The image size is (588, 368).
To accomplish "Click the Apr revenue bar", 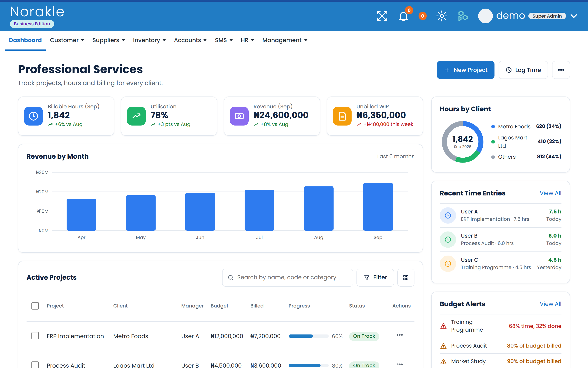I will point(81,215).
